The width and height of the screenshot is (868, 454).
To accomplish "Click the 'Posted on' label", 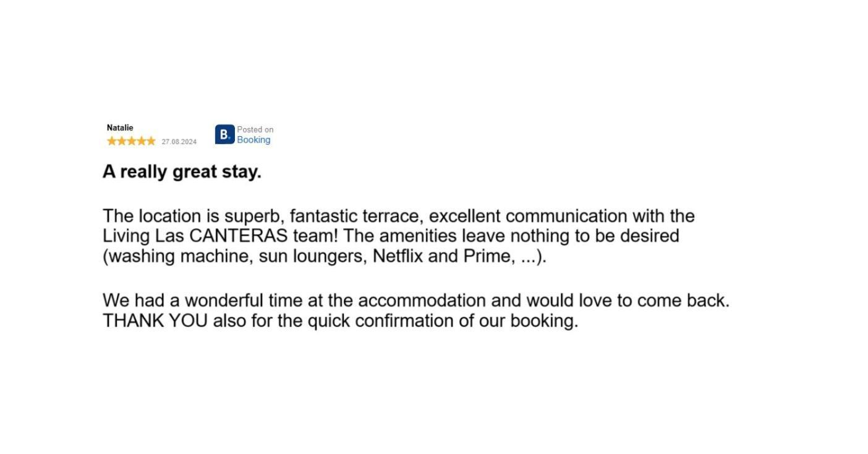I will pyautogui.click(x=255, y=129).
